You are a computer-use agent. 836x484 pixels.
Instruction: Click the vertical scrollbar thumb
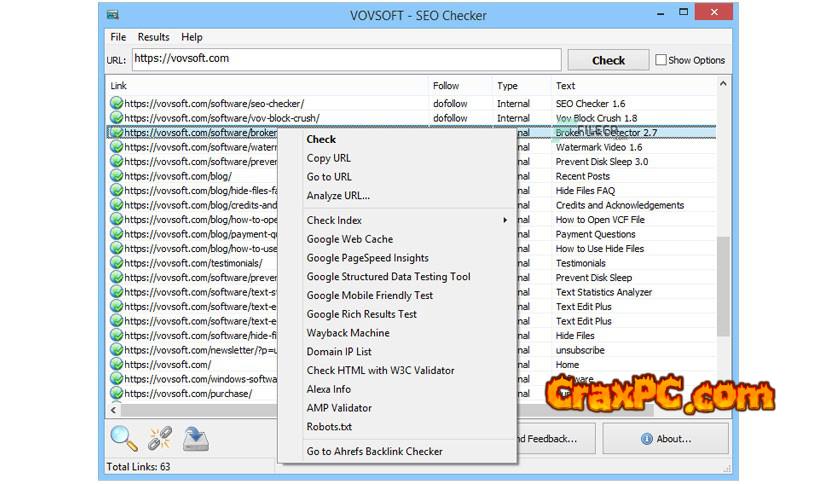point(722,286)
